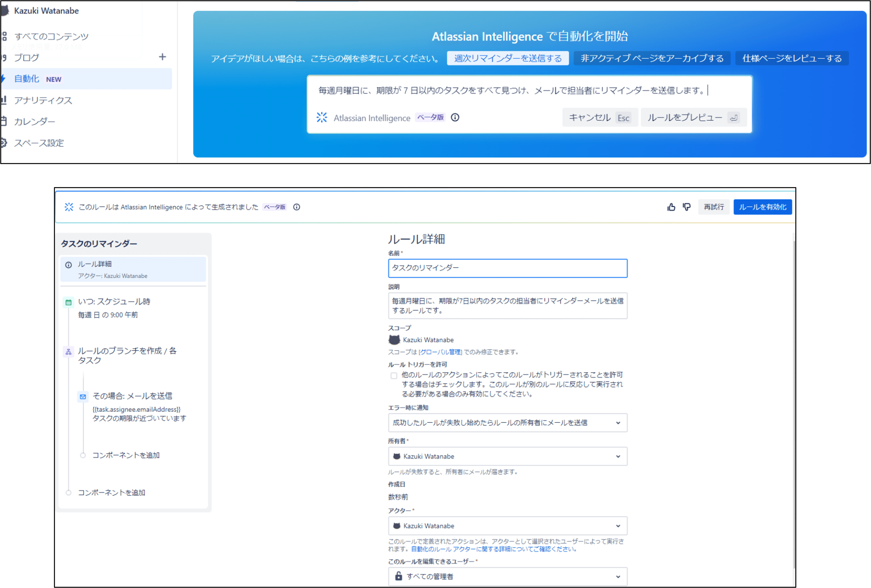This screenshot has width=871, height=588.
Task: Click info icon next to rule-generated banner
Action: pos(296,207)
